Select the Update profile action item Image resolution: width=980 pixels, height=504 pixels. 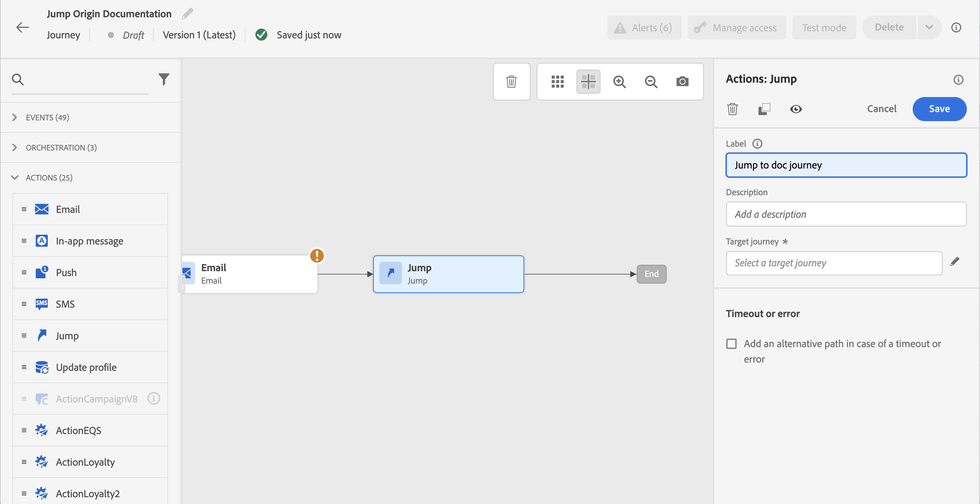click(86, 367)
